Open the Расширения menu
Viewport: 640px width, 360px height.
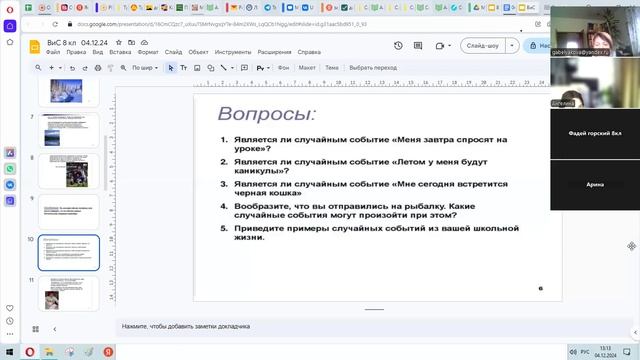[274, 52]
